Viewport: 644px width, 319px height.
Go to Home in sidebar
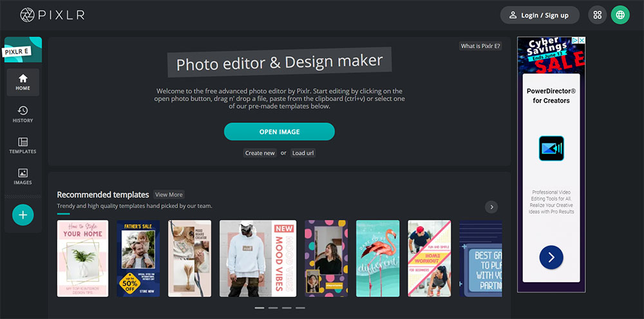pos(23,82)
